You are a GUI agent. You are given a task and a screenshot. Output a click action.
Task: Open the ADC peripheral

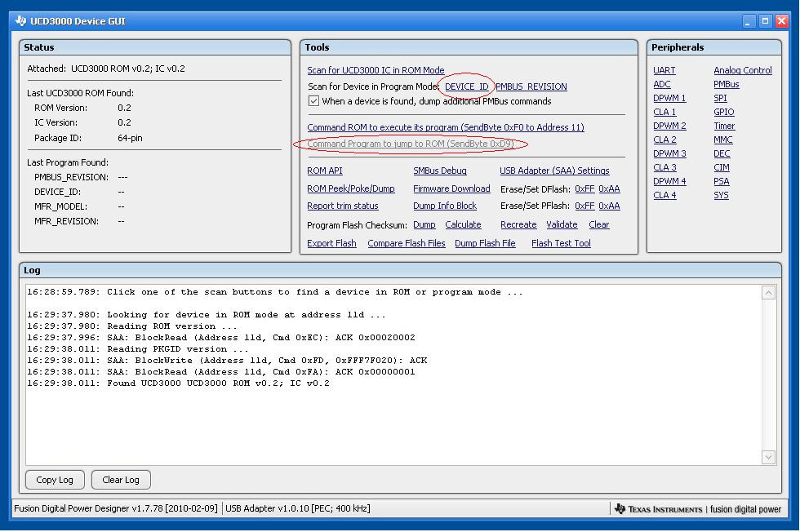662,84
